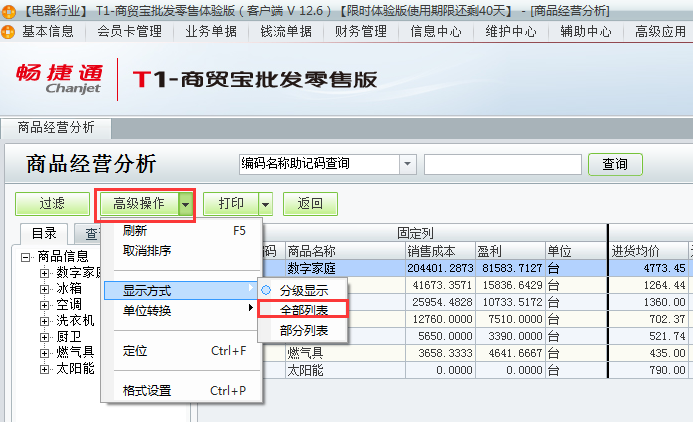Select 太阳能 in the tree
Screen dimensions: 693x422
(75, 369)
